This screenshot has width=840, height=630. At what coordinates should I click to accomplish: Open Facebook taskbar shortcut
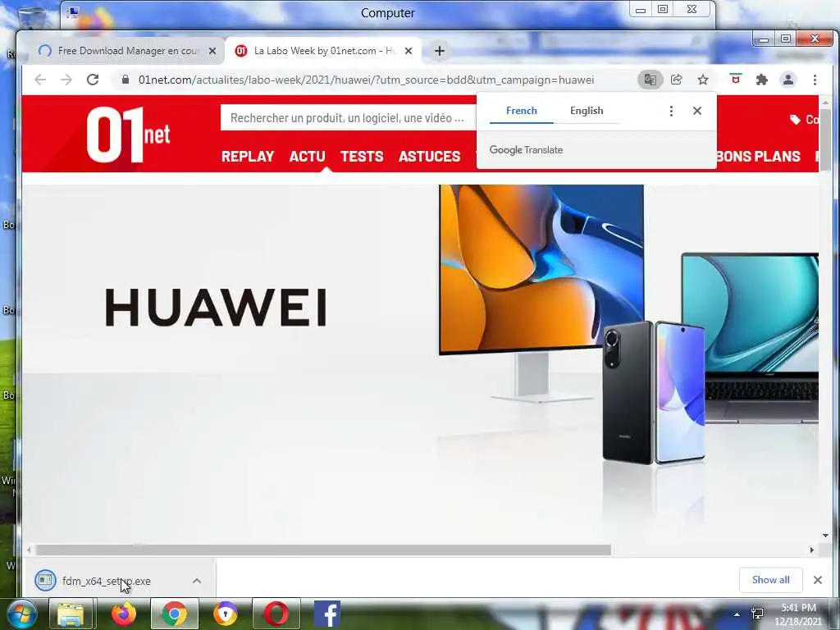326,614
